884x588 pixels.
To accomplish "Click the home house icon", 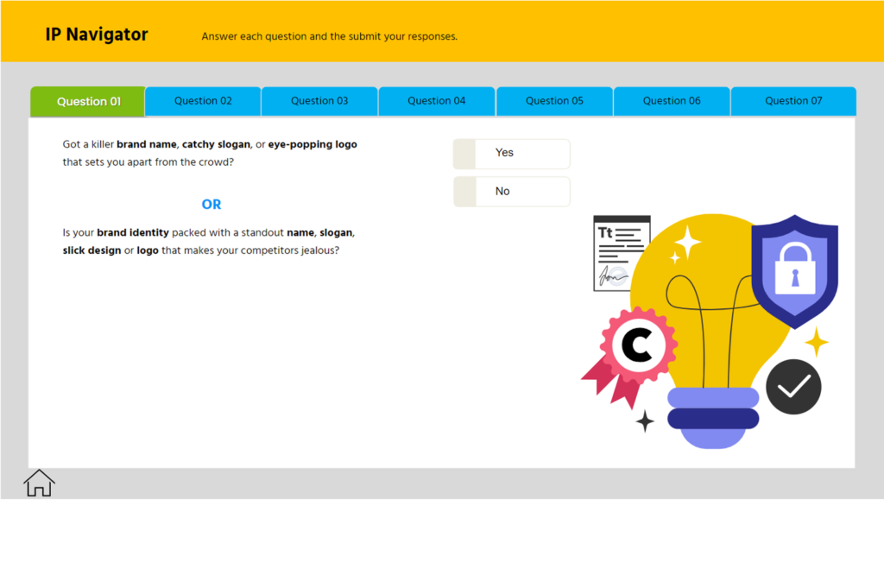I will 39,484.
